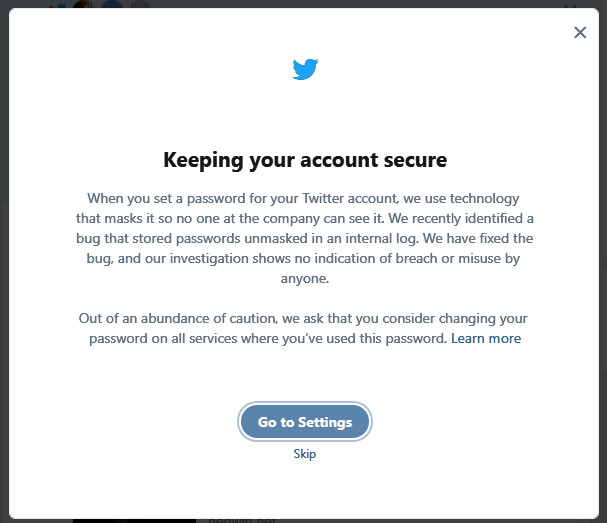Close the security dialog with the X
Screen dimensions: 607x523
coord(580,33)
